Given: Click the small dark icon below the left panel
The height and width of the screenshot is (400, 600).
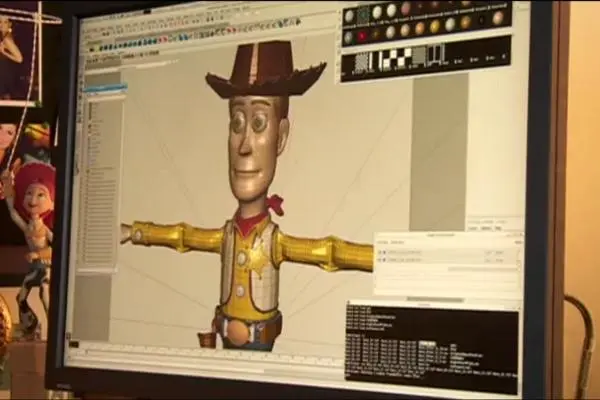Looking at the screenshot, I should (x=74, y=344).
